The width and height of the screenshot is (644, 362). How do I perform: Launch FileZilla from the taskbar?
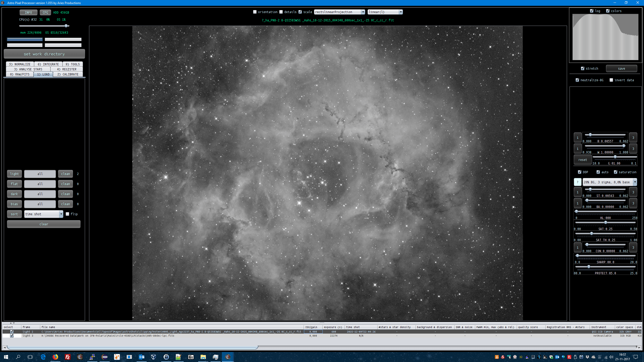point(67,357)
